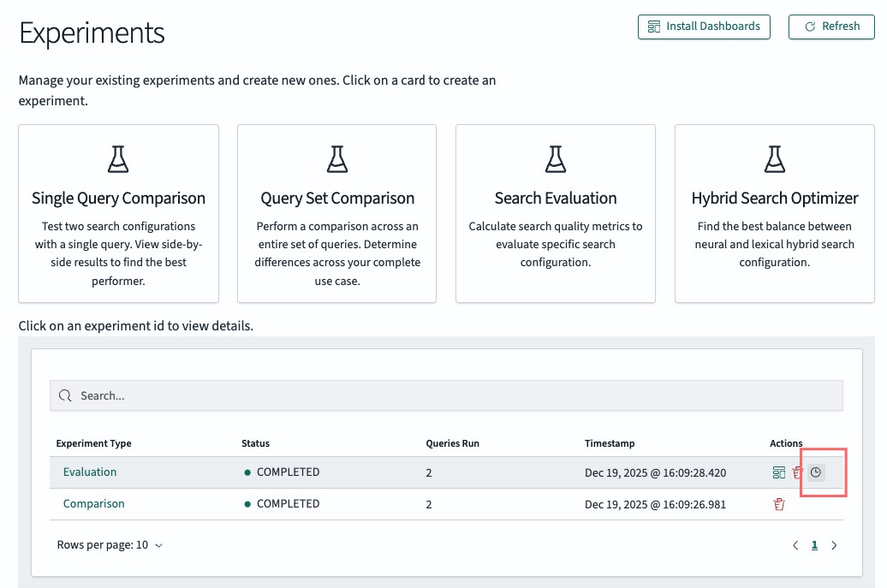Viewport: 887px width, 588px height.
Task: Go to the next results page
Action: coord(834,545)
